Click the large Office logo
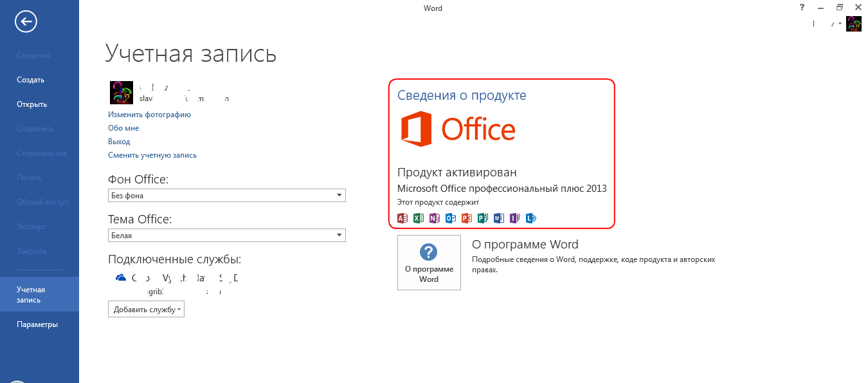The image size is (868, 383). 458,129
